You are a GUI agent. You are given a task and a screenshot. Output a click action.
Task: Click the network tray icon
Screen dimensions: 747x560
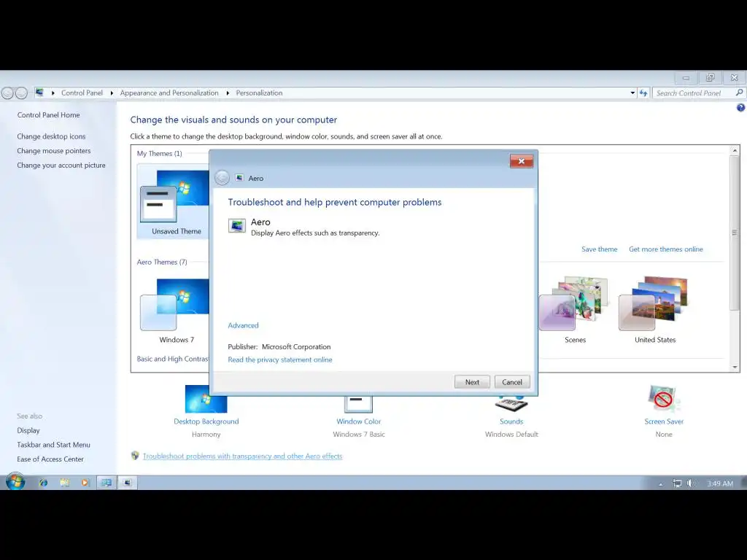point(677,483)
